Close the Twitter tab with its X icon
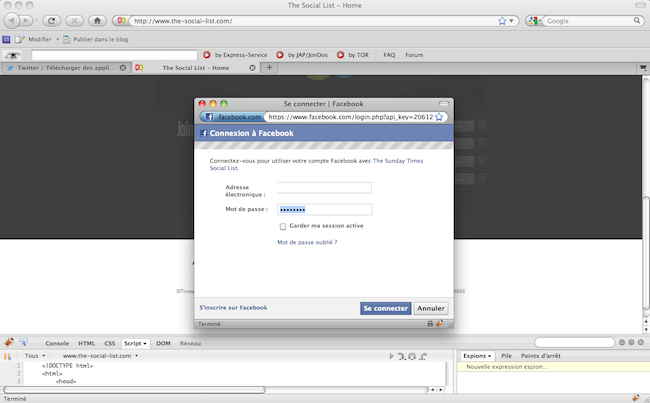This screenshot has width=650, height=403. (123, 68)
